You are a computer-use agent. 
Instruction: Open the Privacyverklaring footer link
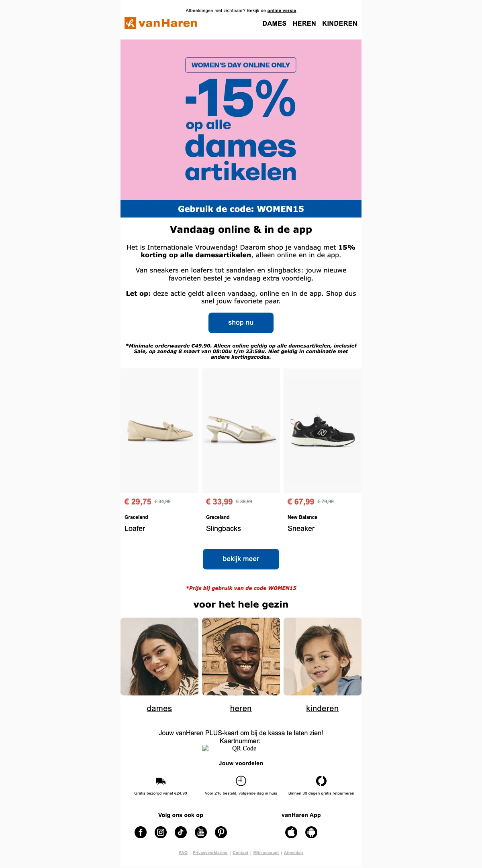210,853
